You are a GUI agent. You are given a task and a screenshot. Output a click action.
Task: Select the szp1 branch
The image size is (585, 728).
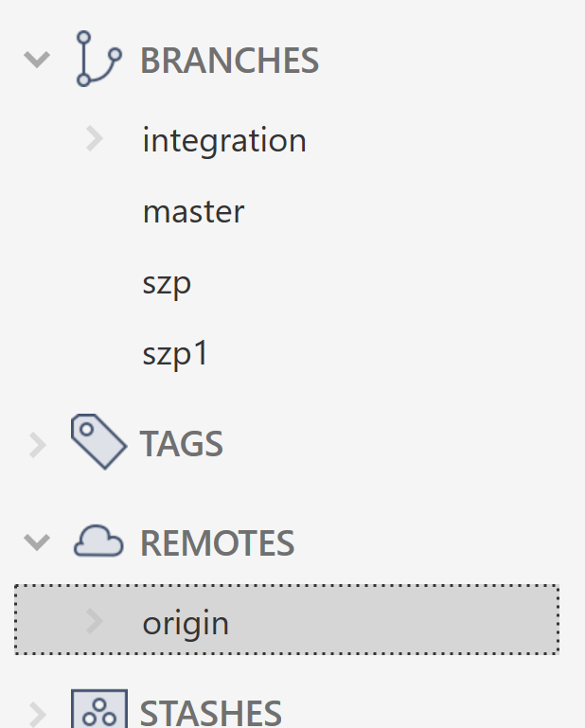[x=175, y=354]
